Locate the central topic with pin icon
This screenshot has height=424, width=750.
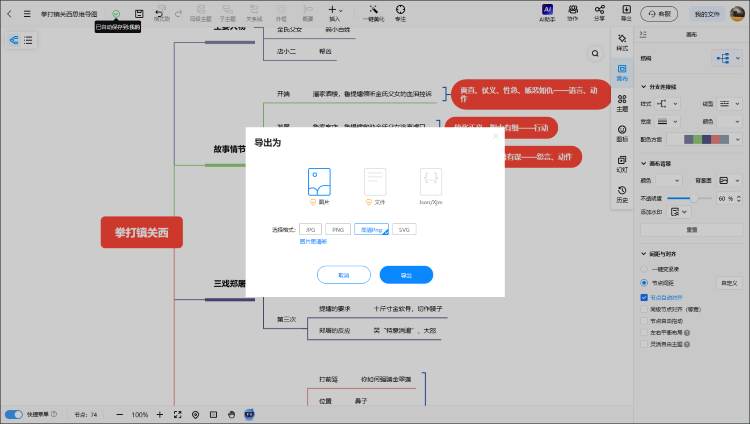(195, 414)
